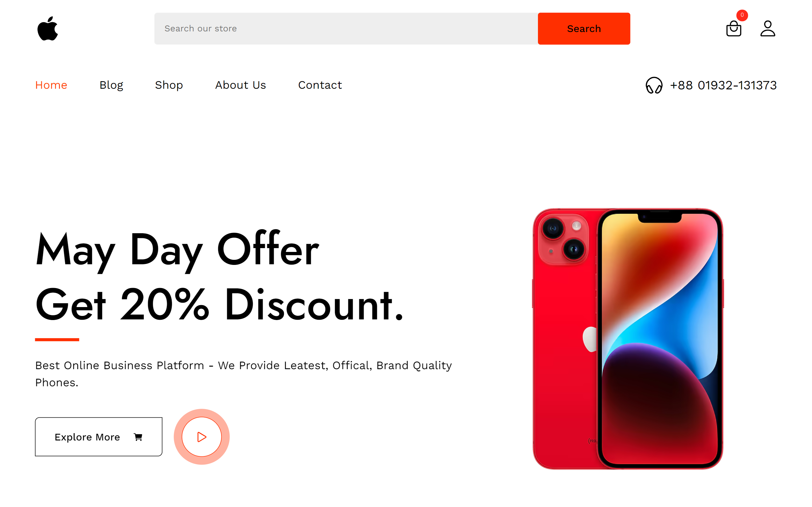Open the Shop menu item
Screen dimensions: 812x507
(169, 85)
